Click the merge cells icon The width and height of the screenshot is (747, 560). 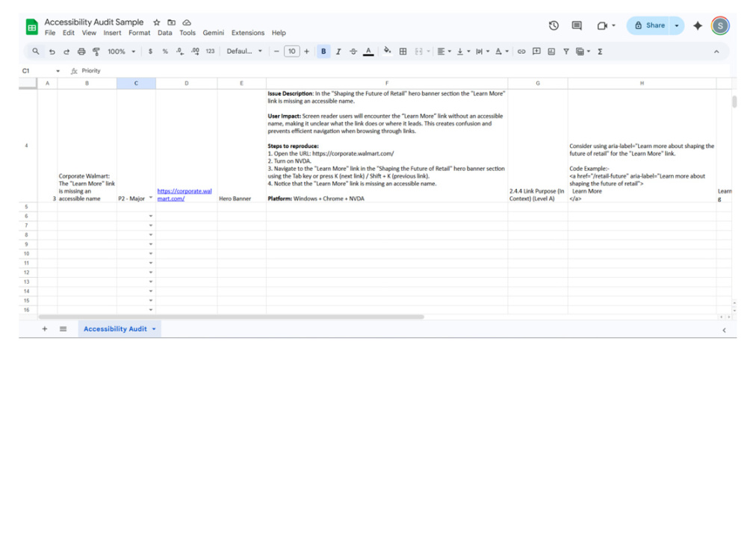click(419, 52)
